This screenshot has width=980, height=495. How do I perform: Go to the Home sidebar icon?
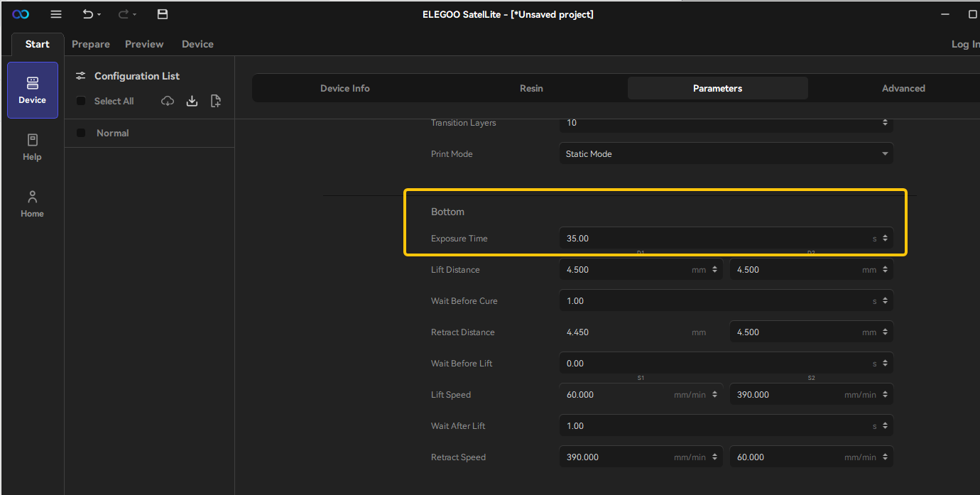click(x=32, y=204)
